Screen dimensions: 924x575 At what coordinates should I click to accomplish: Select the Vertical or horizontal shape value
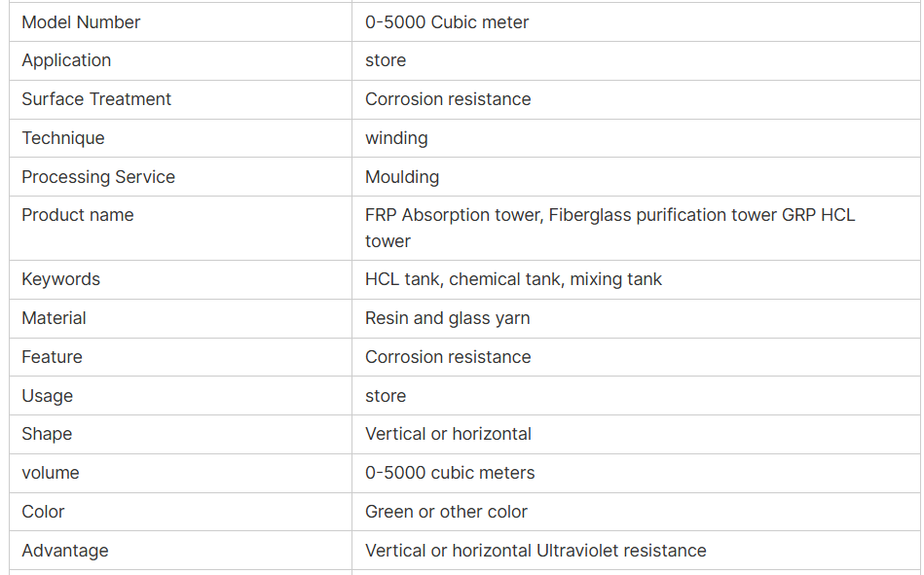pos(448,434)
